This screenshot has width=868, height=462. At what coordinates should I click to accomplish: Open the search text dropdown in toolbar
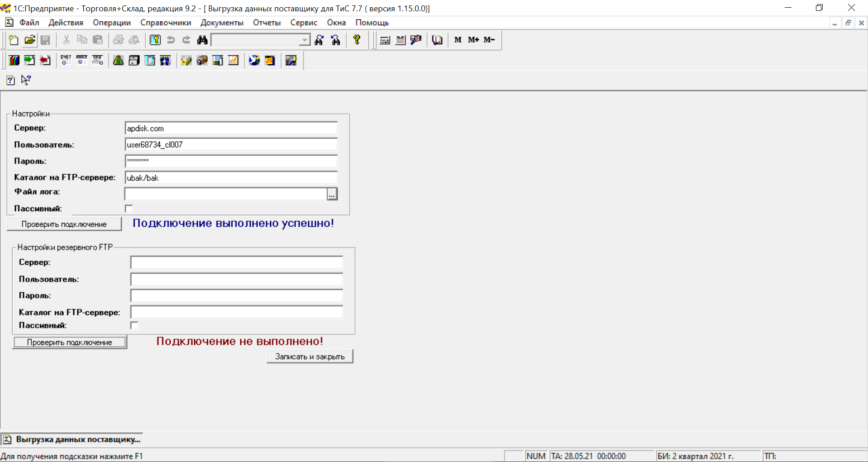pos(305,40)
